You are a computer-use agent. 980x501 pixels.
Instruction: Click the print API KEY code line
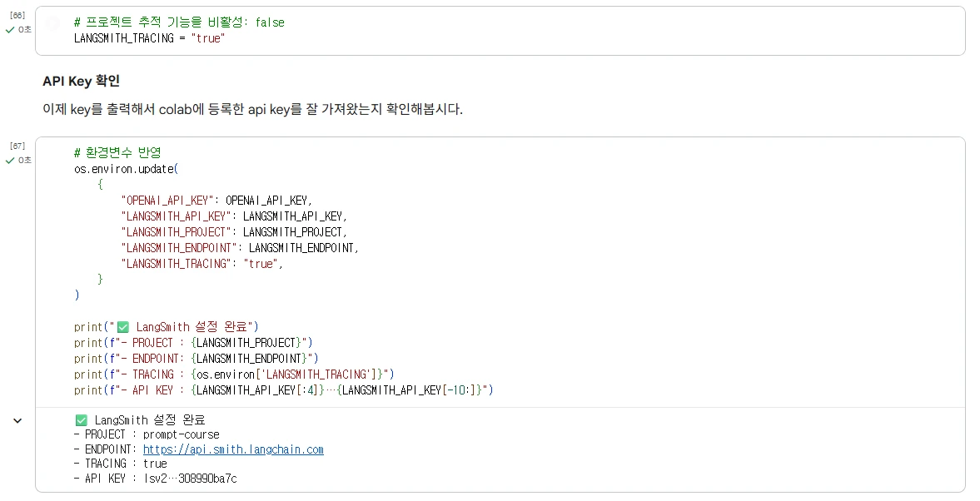pos(283,390)
